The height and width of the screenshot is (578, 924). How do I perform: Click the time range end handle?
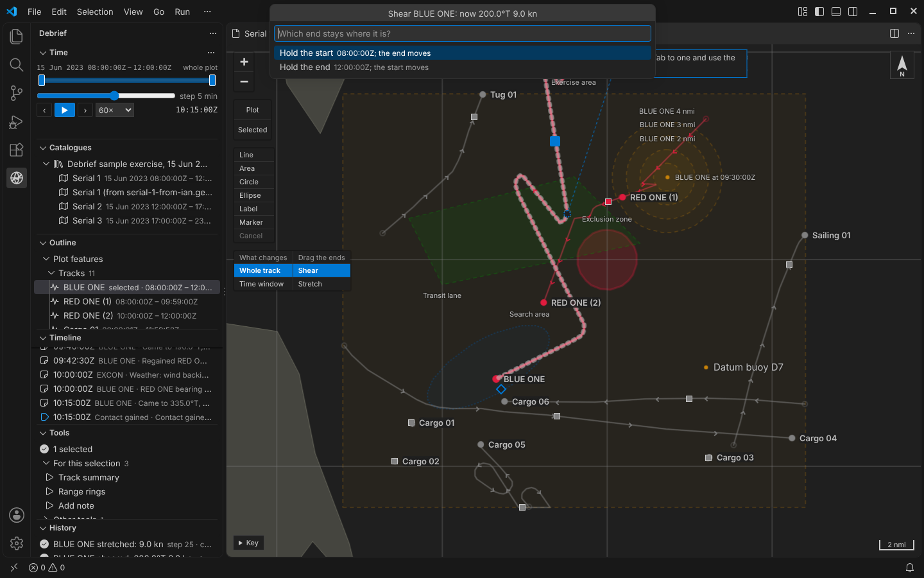pyautogui.click(x=212, y=80)
